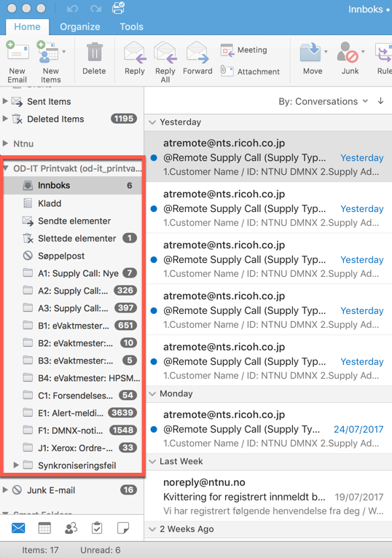Open folder J1: Xerox: Ordre
This screenshot has width=392, height=558.
pyautogui.click(x=73, y=448)
